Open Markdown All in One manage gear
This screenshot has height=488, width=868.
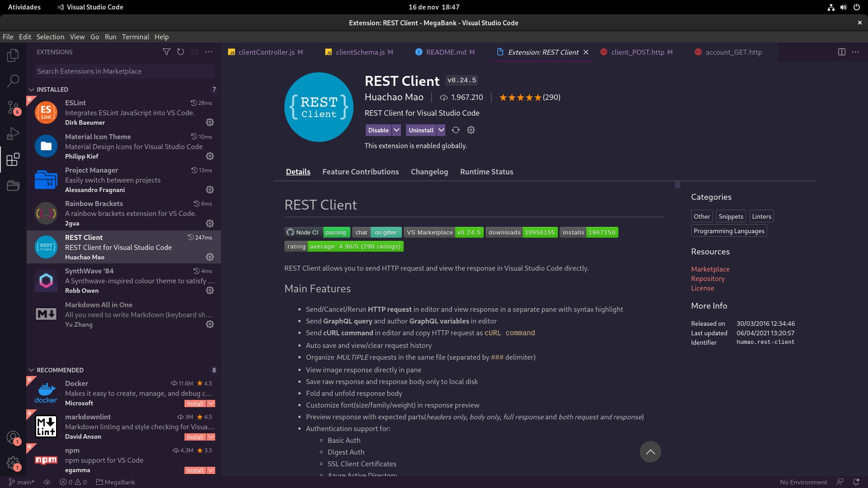[210, 324]
